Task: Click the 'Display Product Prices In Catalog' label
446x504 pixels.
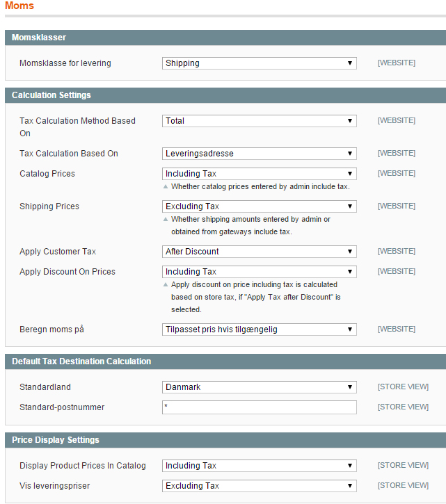Action: 83,466
